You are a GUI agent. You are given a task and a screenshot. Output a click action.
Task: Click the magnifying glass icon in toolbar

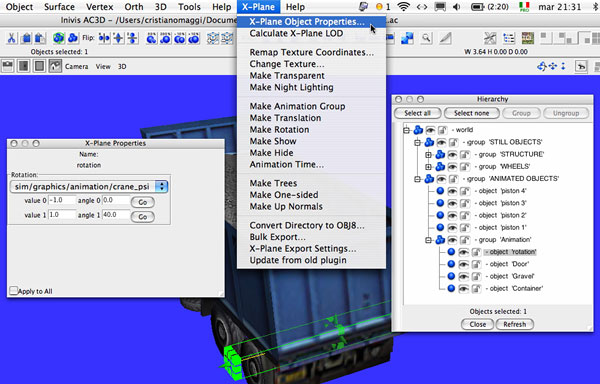[426, 38]
